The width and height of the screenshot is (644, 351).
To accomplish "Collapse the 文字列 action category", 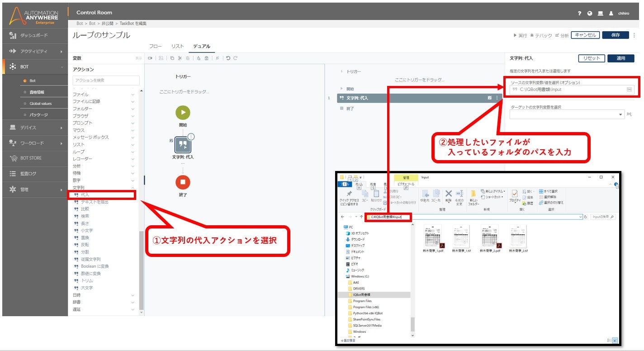I will click(x=104, y=187).
